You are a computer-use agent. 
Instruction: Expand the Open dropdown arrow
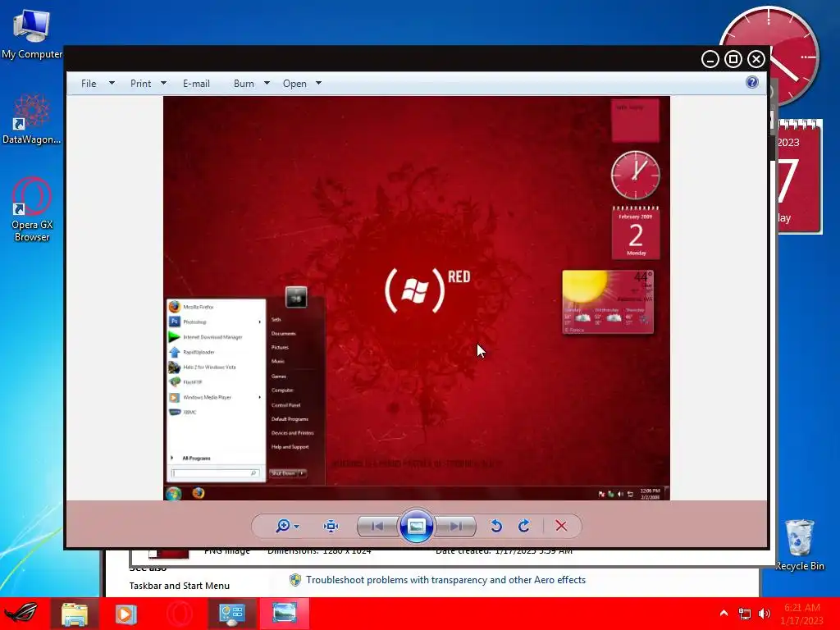pyautogui.click(x=319, y=83)
